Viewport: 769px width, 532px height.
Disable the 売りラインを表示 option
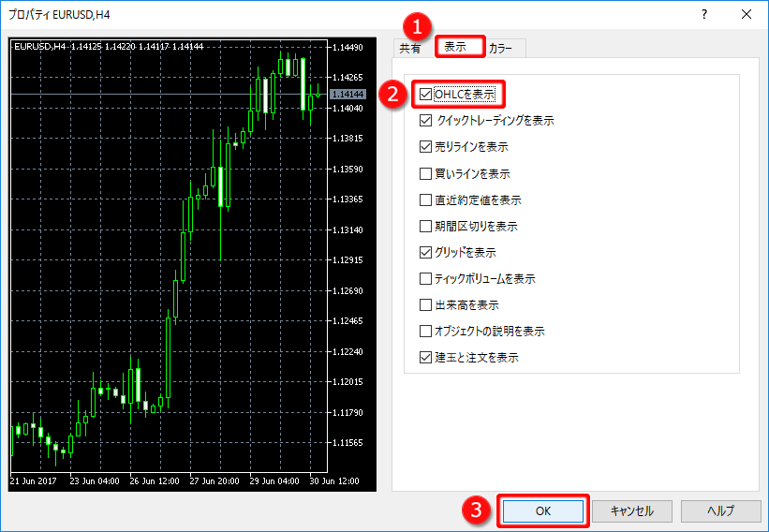(427, 147)
